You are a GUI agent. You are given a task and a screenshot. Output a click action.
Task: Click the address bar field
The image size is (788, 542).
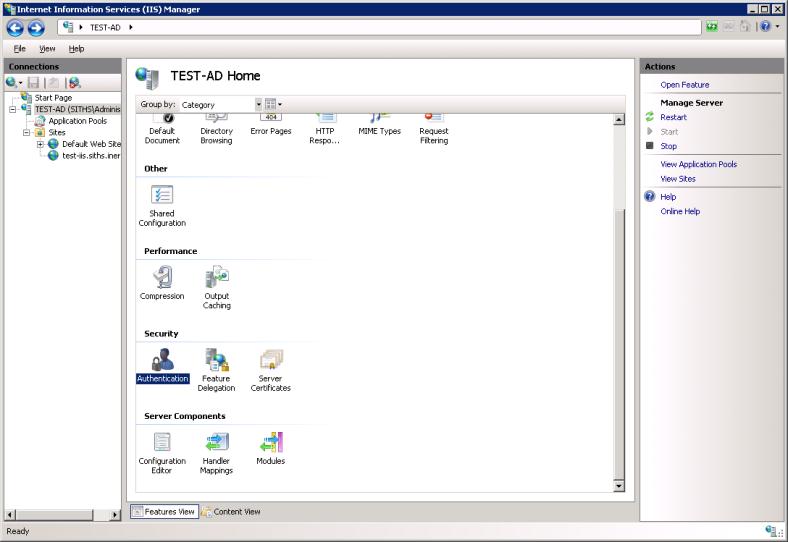coord(379,27)
